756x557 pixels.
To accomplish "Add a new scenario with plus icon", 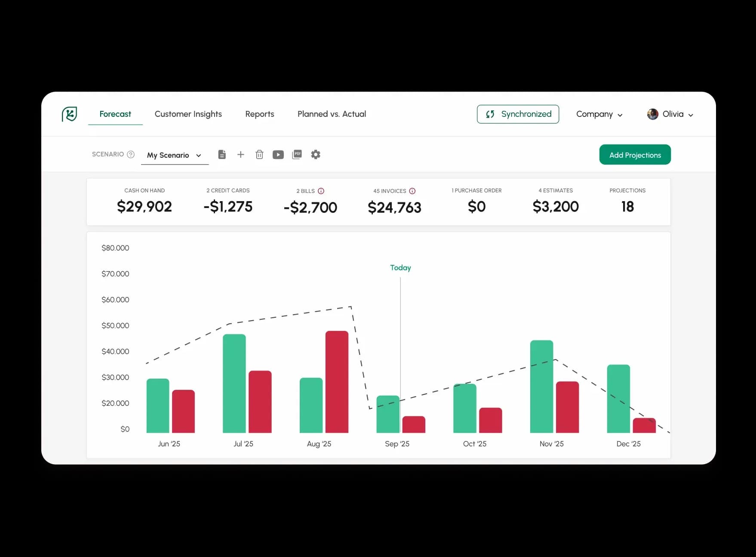I will click(x=241, y=155).
